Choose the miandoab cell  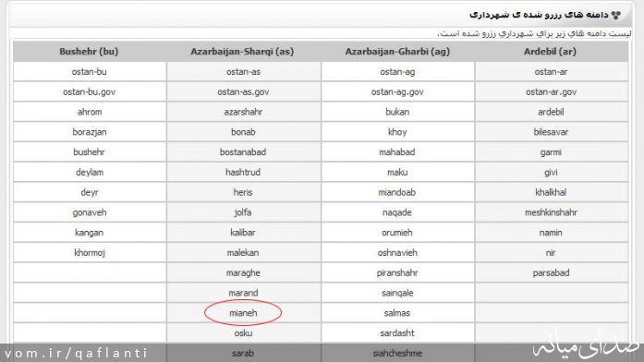click(x=397, y=192)
